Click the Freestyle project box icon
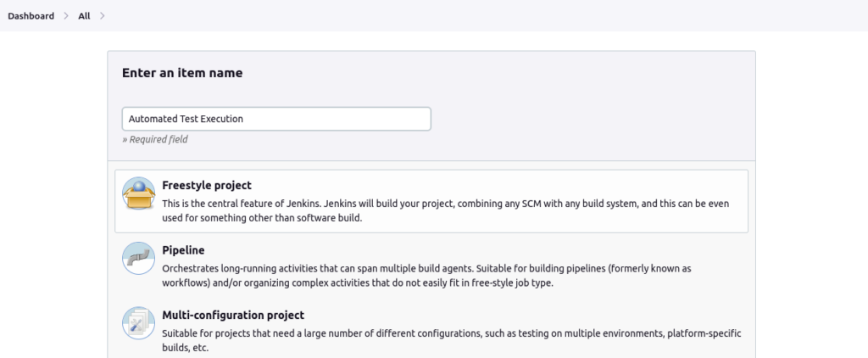This screenshot has width=868, height=358. [x=138, y=193]
